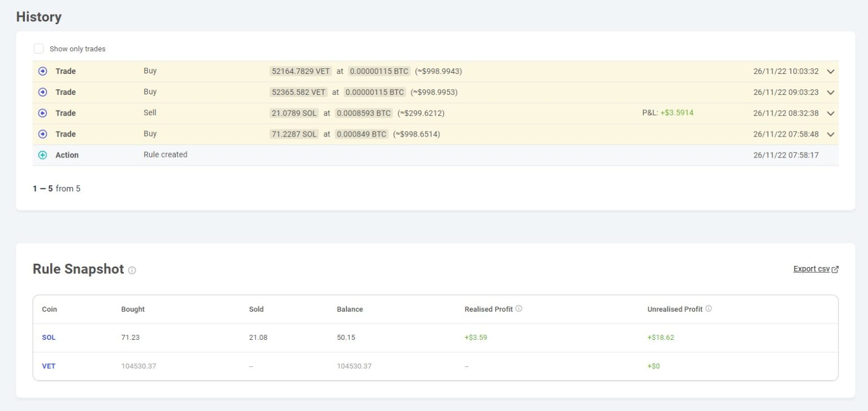Enable the Show only trades checkbox
This screenshot has height=411, width=868.
38,49
